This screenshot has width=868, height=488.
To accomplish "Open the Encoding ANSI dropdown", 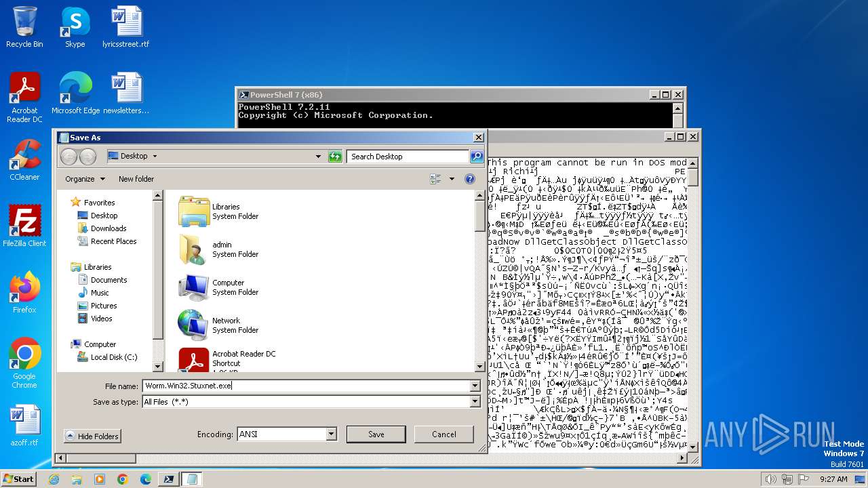I will (332, 434).
